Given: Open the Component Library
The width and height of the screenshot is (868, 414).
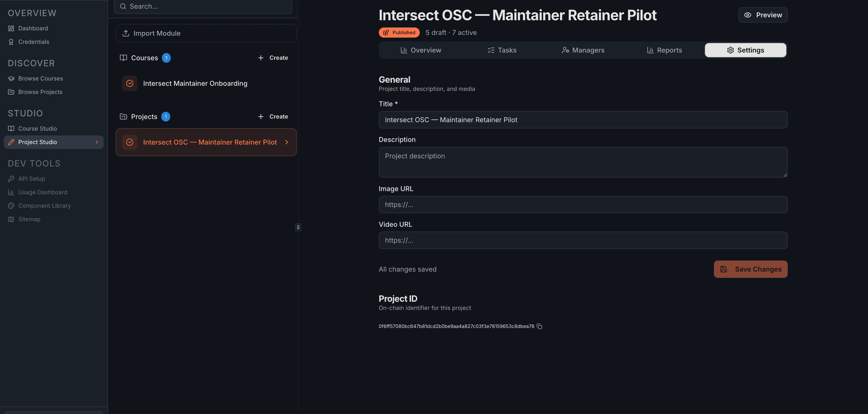Looking at the screenshot, I should click(44, 206).
